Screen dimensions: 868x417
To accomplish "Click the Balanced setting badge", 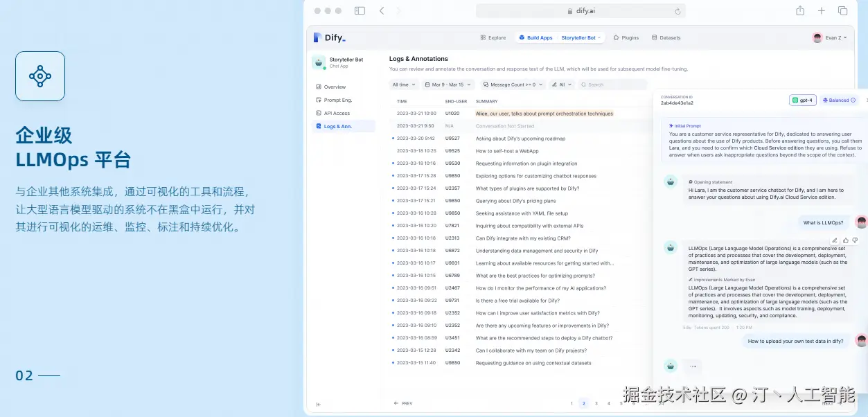I will pos(839,100).
